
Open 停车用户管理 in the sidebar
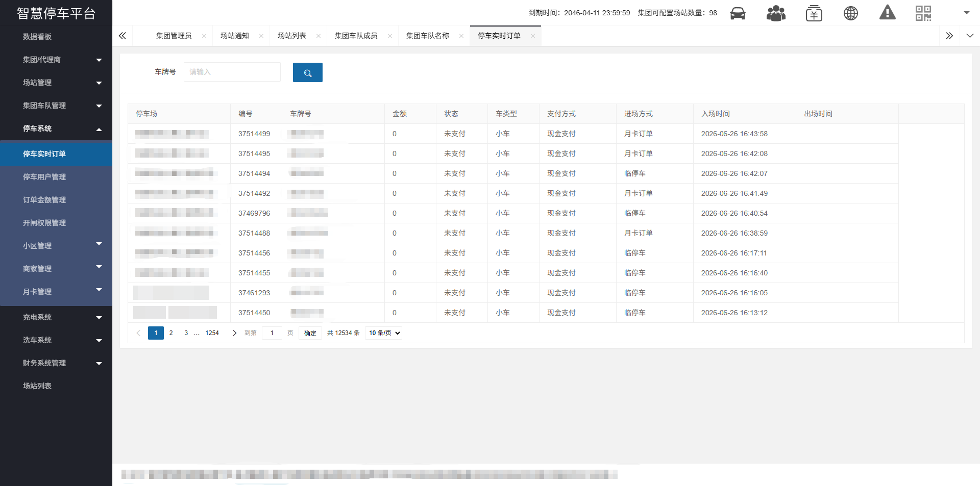(x=56, y=177)
